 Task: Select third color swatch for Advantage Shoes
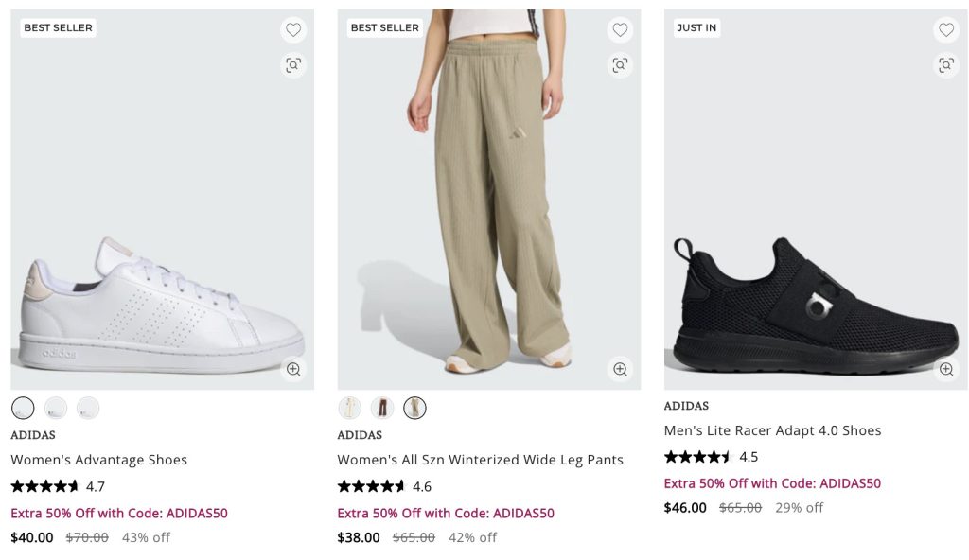click(x=88, y=408)
